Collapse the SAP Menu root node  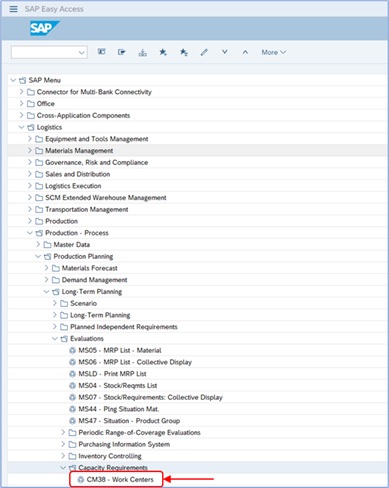(13, 80)
